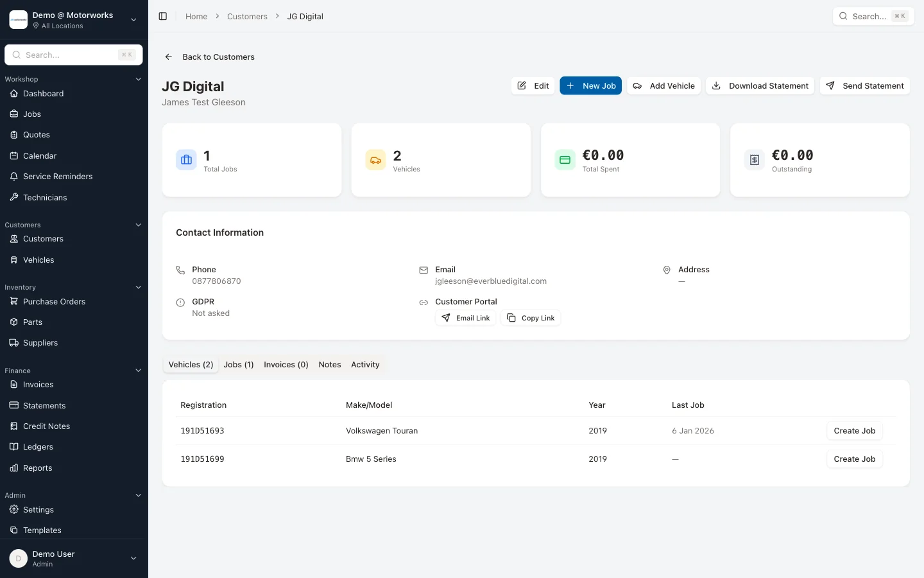Screen dimensions: 924x578
Task: Click the Total Jobs briefcase icon
Action: (x=186, y=160)
